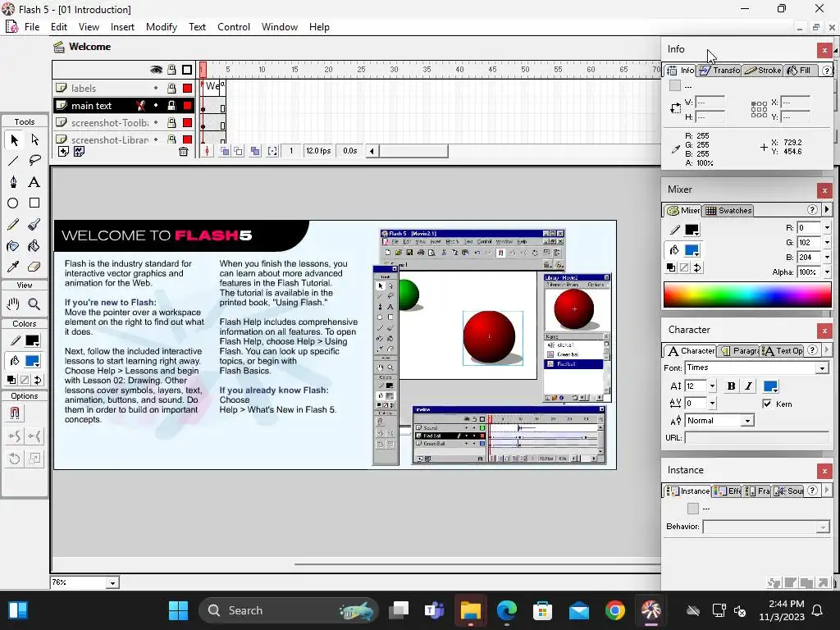Image resolution: width=840 pixels, height=630 pixels.
Task: Click help button in Info panel
Action: tap(827, 71)
